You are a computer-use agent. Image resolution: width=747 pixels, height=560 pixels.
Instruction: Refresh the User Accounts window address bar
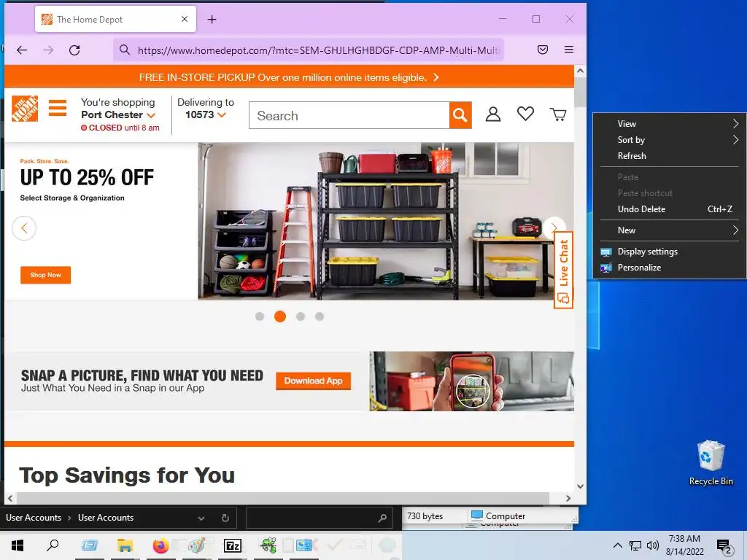click(225, 518)
